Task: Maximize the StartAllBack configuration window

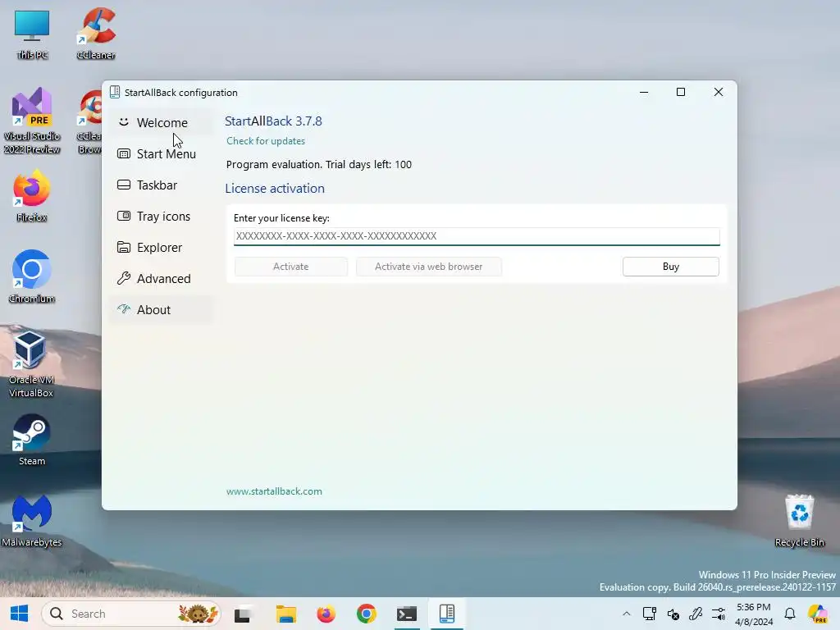Action: tap(680, 92)
